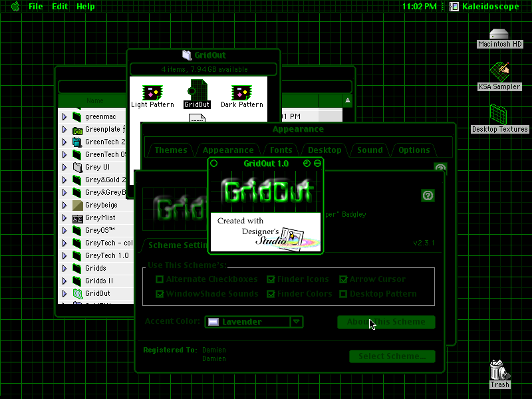Uncheck the Arrow Cursor checkbox
Screen dimensions: 532x399
(x=343, y=279)
